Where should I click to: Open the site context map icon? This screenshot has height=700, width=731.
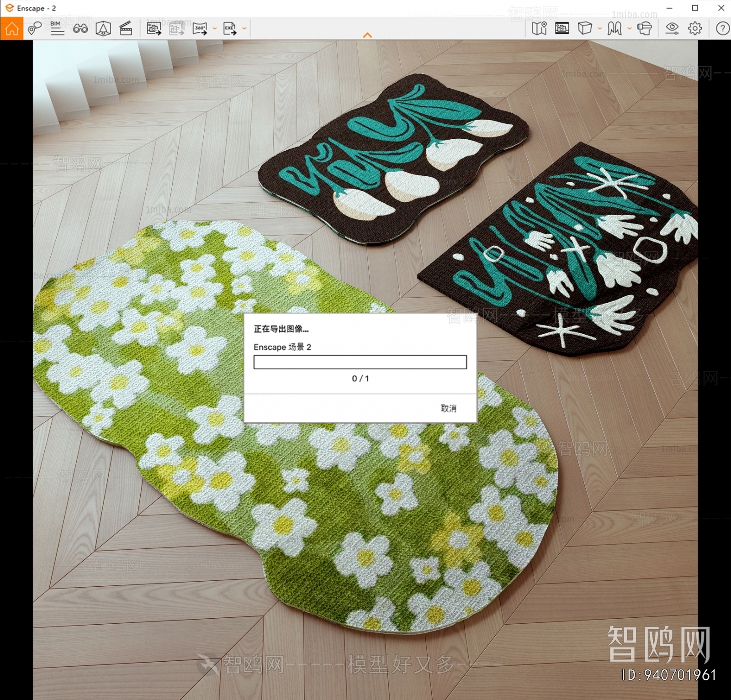[x=539, y=28]
